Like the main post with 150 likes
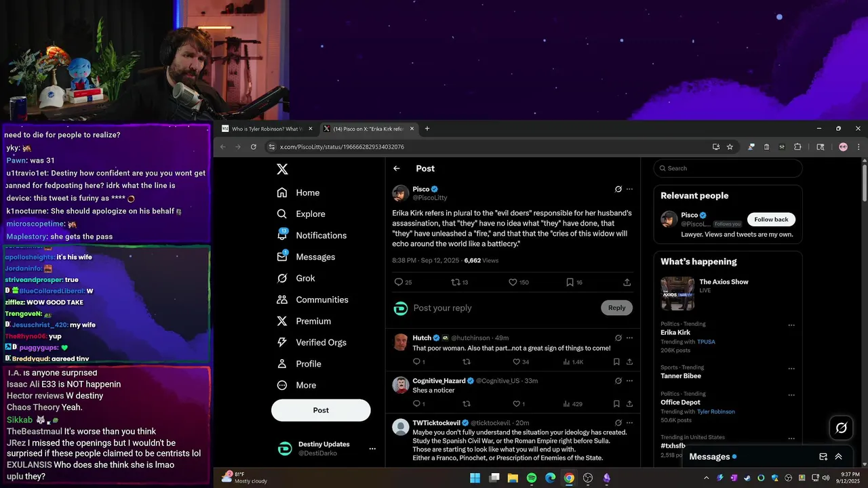 [x=513, y=282]
